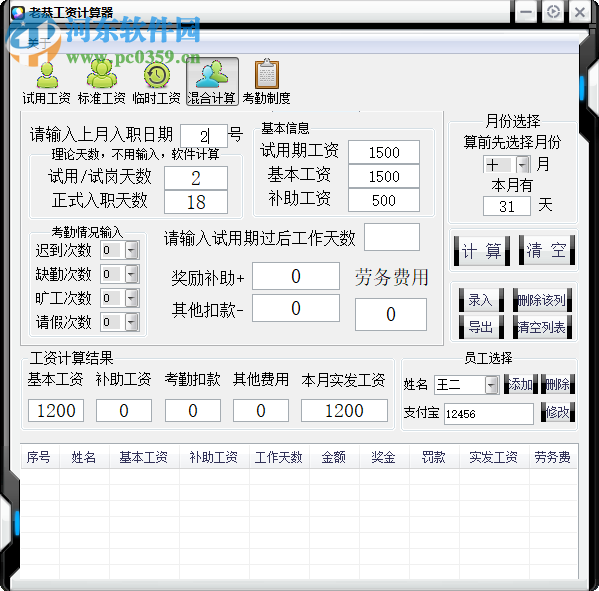
Task: Click the 劳务费用 input field
Action: tap(391, 314)
